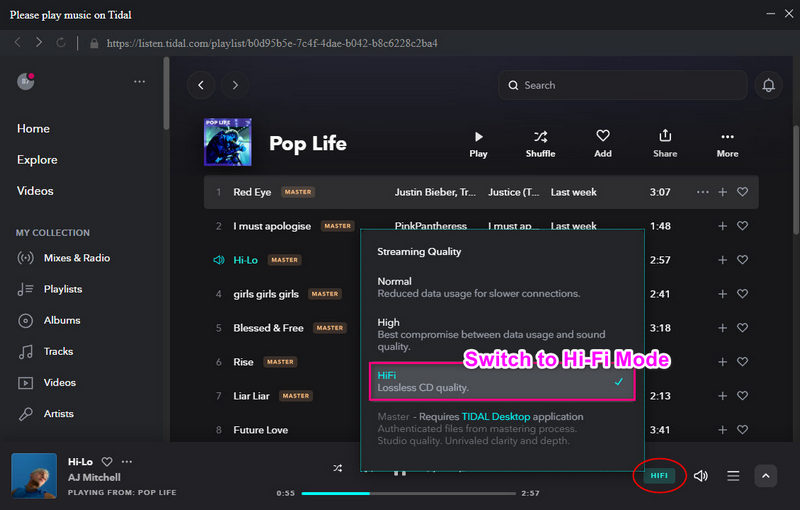
Task: Open Mixes & Radio collection
Action: 64,258
